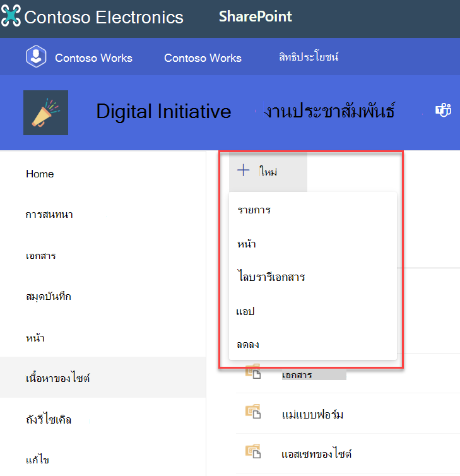Click Contoso Works text beside hub icon
This screenshot has width=460, height=476.
click(93, 57)
